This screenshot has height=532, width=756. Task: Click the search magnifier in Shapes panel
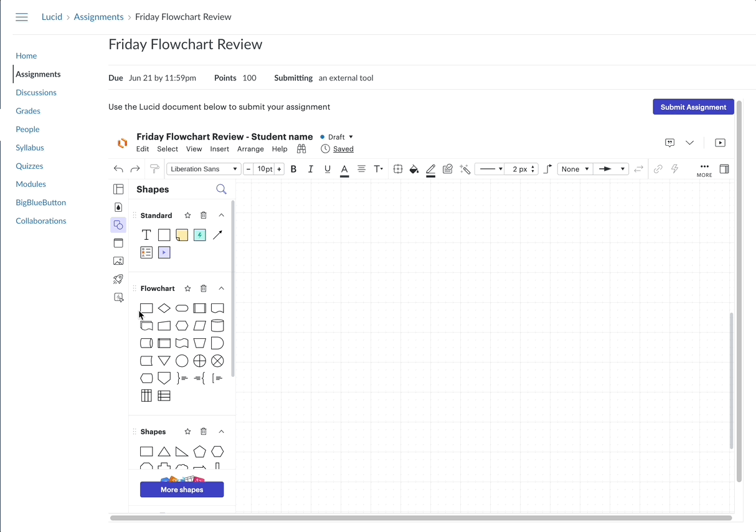pyautogui.click(x=221, y=189)
